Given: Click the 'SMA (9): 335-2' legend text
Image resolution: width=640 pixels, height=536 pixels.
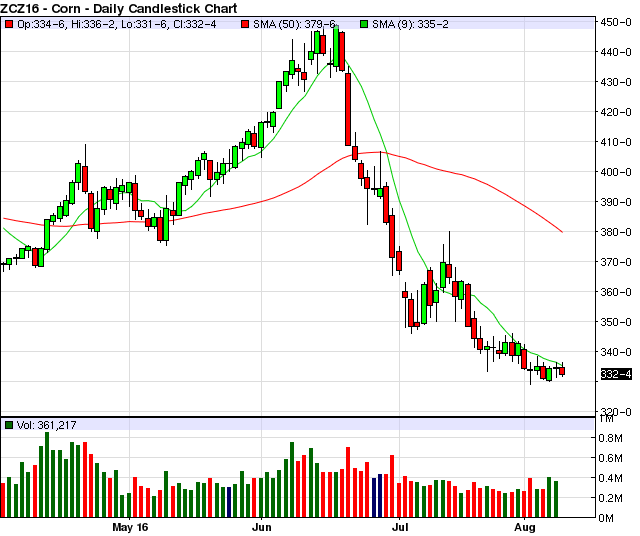Looking at the screenshot, I should click(410, 24).
